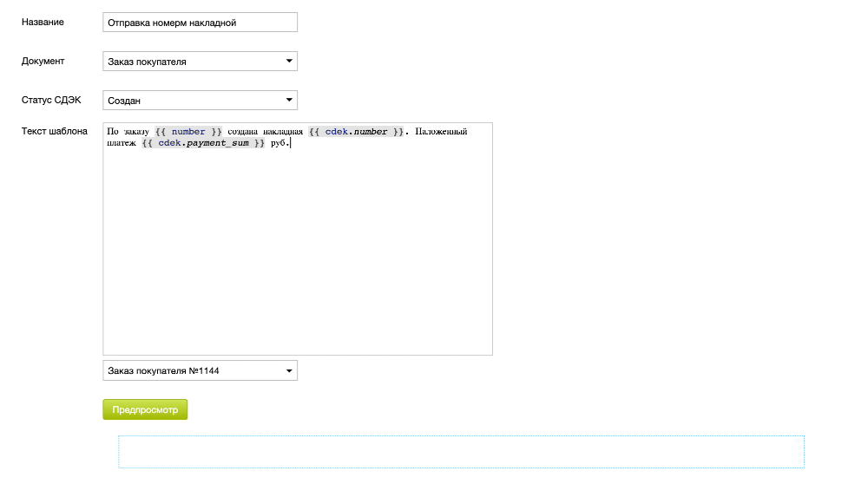The height and width of the screenshot is (497, 868).
Task: Click the Статус СДЭК label
Action: (51, 100)
